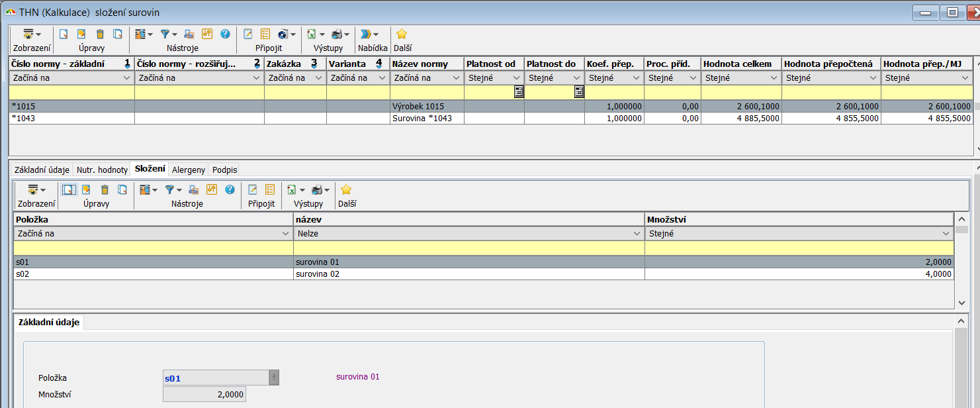Click the settings sliders icon in Složení toolbar
The width and height of the screenshot is (980, 408).
(x=144, y=190)
